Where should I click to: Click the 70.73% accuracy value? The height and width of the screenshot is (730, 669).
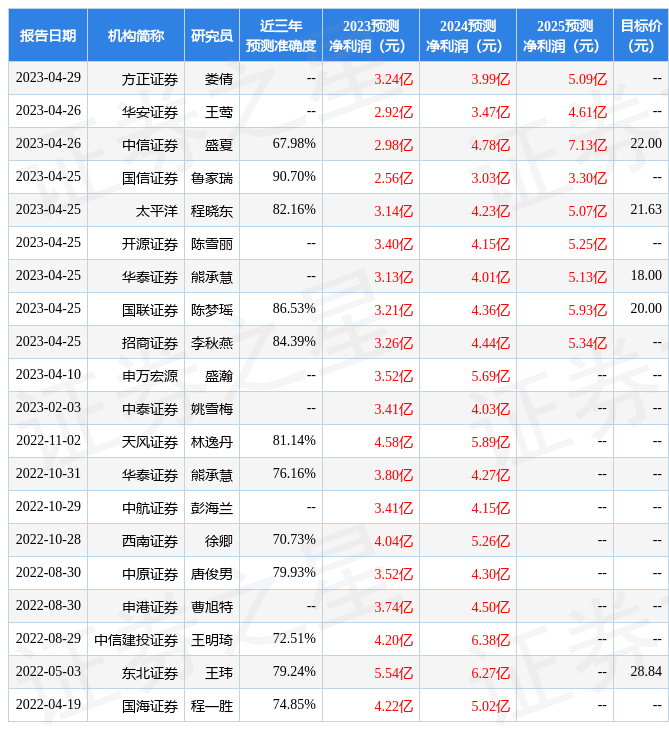[294, 539]
